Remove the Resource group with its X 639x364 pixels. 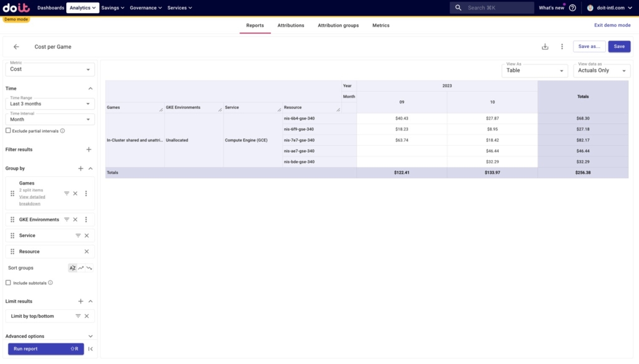[87, 252]
